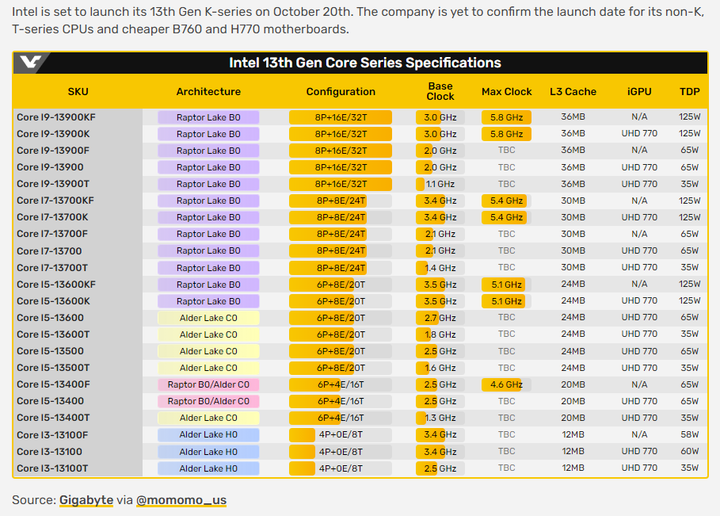The width and height of the screenshot is (720, 516).
Task: Click 6P+4E/16T bar in I5-13400T row
Action: point(341,418)
